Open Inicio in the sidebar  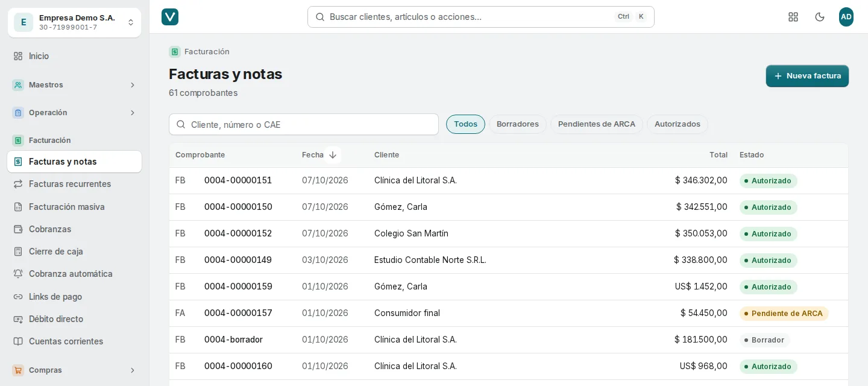pyautogui.click(x=74, y=56)
